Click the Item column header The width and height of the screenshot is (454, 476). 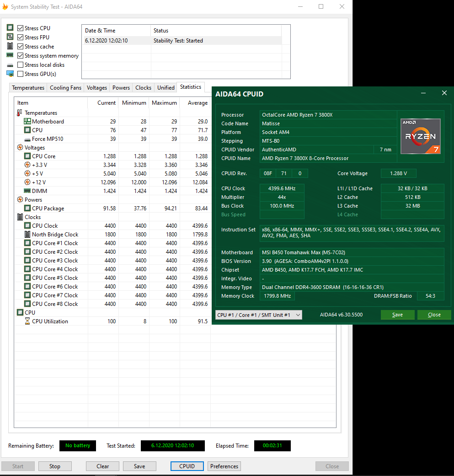51,103
